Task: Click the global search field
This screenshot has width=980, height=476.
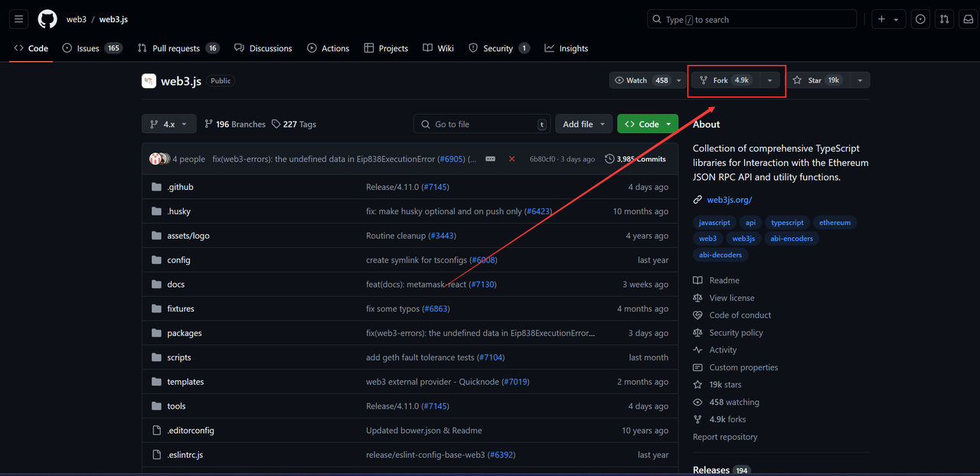Action: [x=752, y=19]
